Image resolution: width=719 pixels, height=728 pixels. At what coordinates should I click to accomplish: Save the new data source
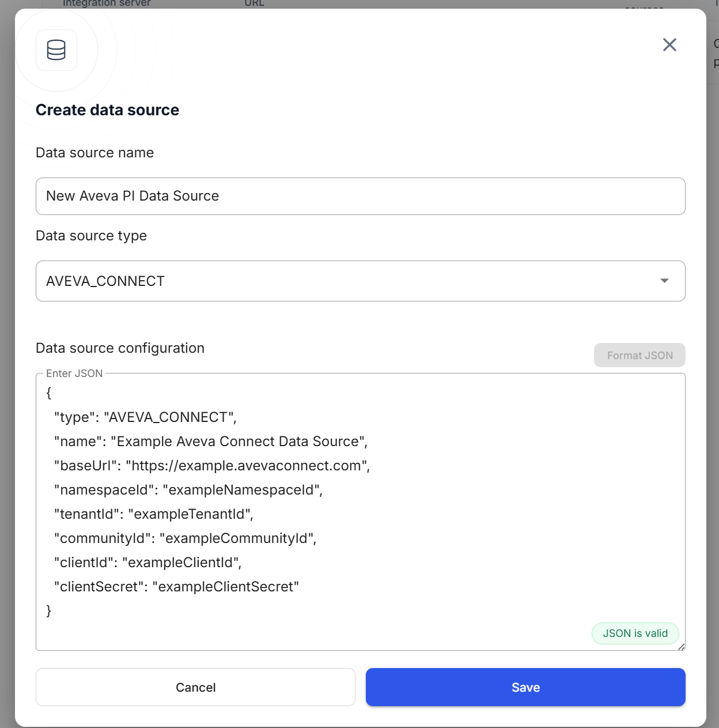525,687
